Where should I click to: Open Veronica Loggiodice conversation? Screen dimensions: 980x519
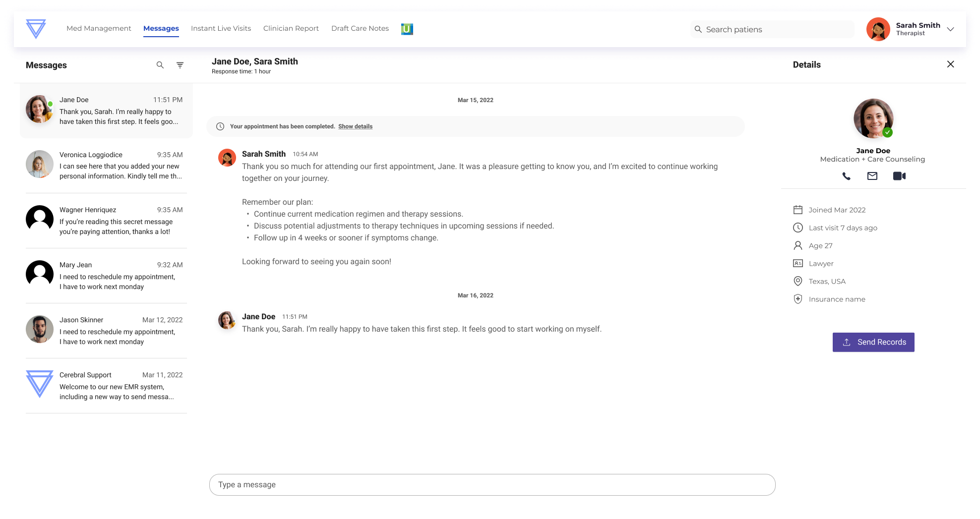106,166
